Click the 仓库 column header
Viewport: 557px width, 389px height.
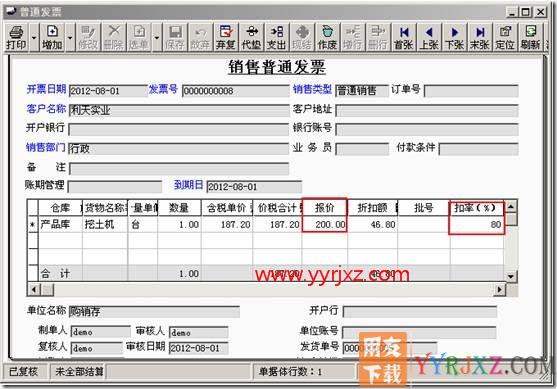click(60, 208)
